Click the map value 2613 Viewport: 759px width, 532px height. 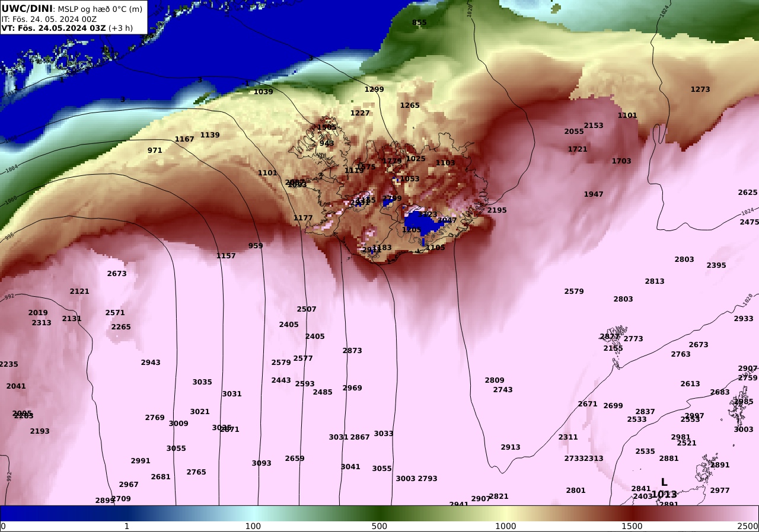690,384
